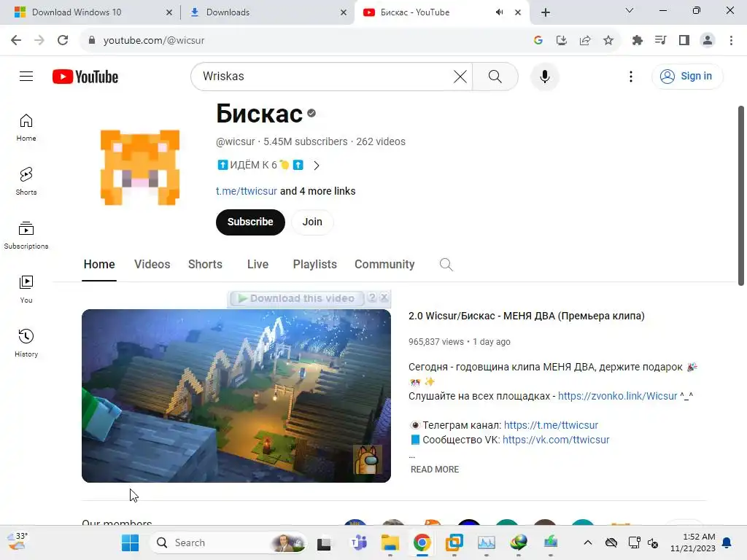
Task: Open the vk.com/ttwicsur link
Action: tap(556, 440)
